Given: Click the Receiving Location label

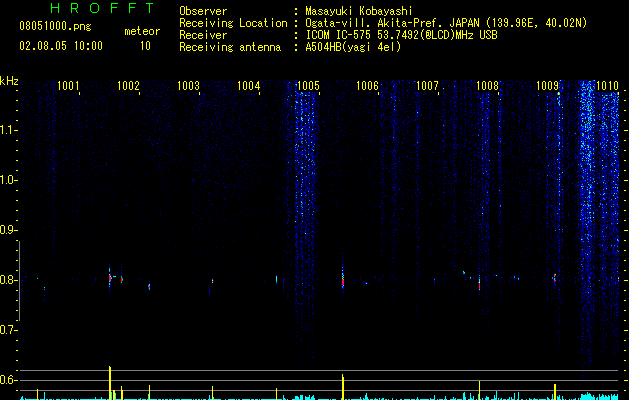Looking at the screenshot, I should [x=233, y=23].
